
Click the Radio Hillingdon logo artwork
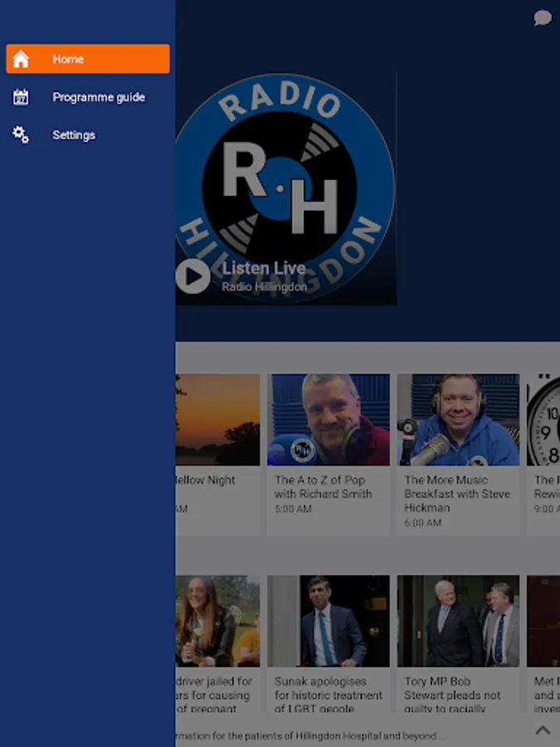tap(285, 188)
